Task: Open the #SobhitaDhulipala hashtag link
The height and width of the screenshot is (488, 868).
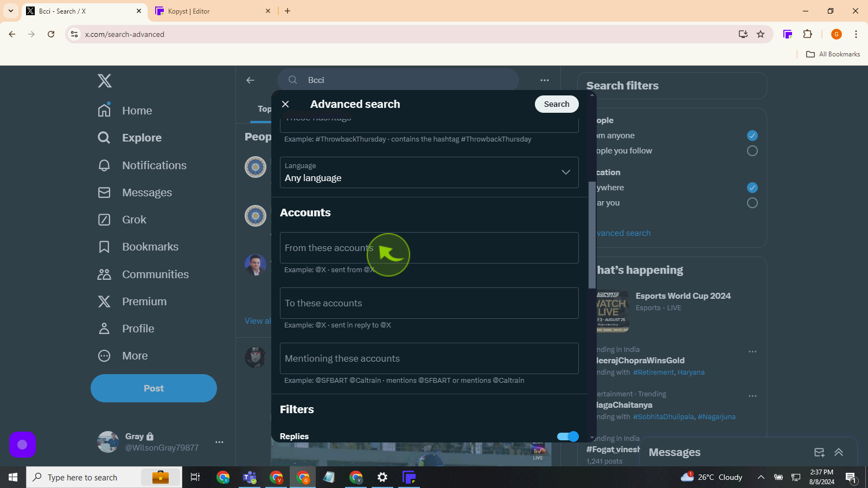Action: (663, 417)
